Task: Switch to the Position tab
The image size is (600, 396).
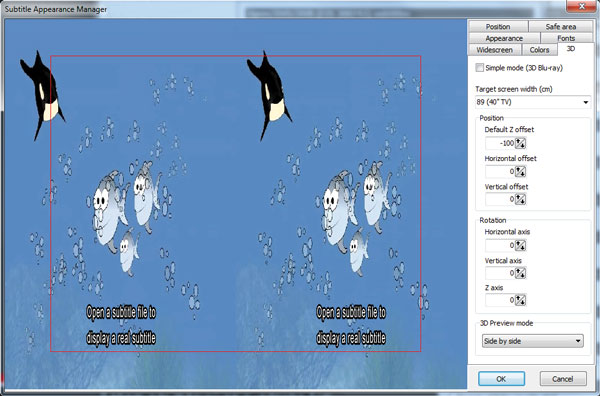Action: 498,26
